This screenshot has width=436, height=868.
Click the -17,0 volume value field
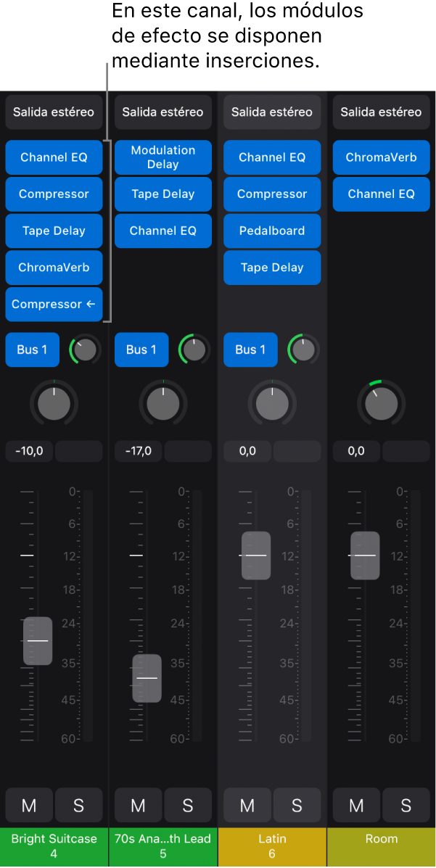pos(138,451)
